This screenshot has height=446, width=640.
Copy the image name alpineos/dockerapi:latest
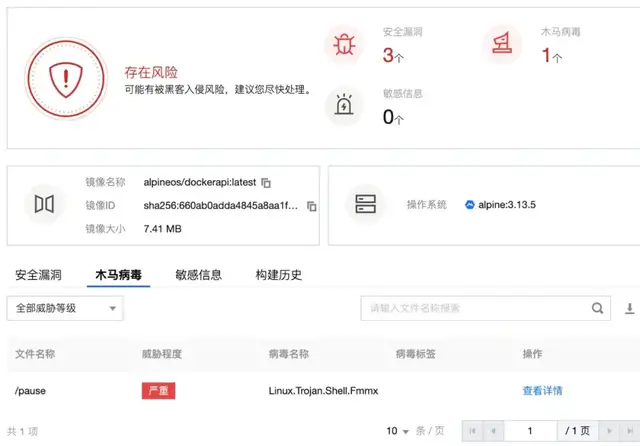[266, 183]
